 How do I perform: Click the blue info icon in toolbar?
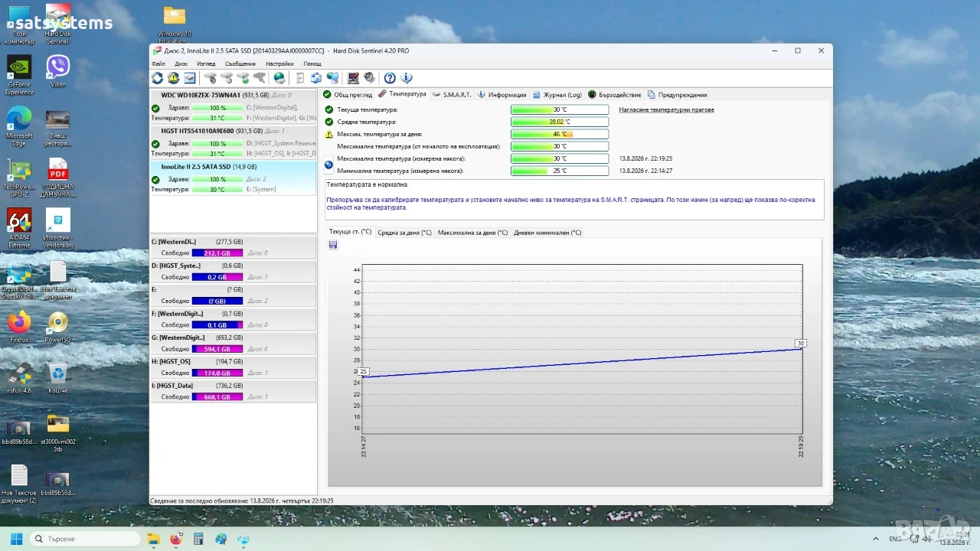407,78
